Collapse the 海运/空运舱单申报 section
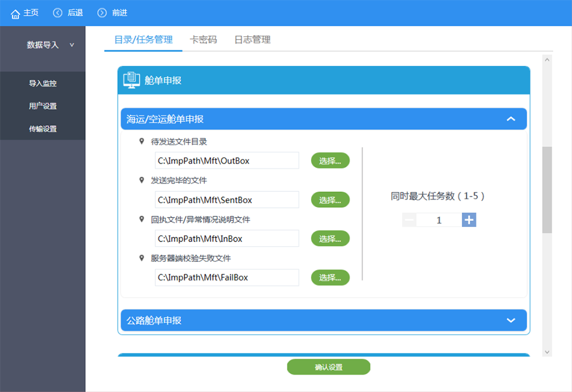 click(511, 118)
